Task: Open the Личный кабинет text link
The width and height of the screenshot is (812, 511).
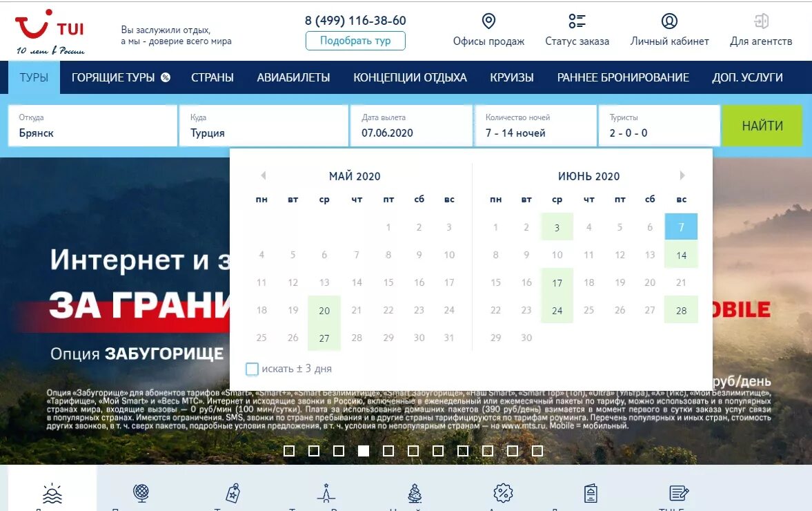Action: click(x=669, y=41)
